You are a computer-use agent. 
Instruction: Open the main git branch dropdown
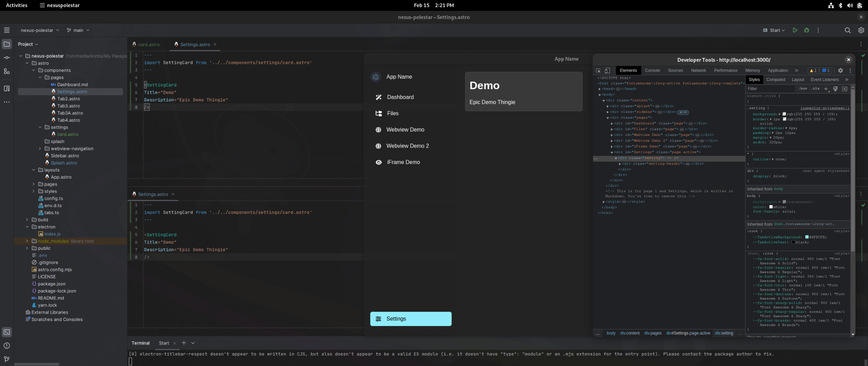click(78, 30)
